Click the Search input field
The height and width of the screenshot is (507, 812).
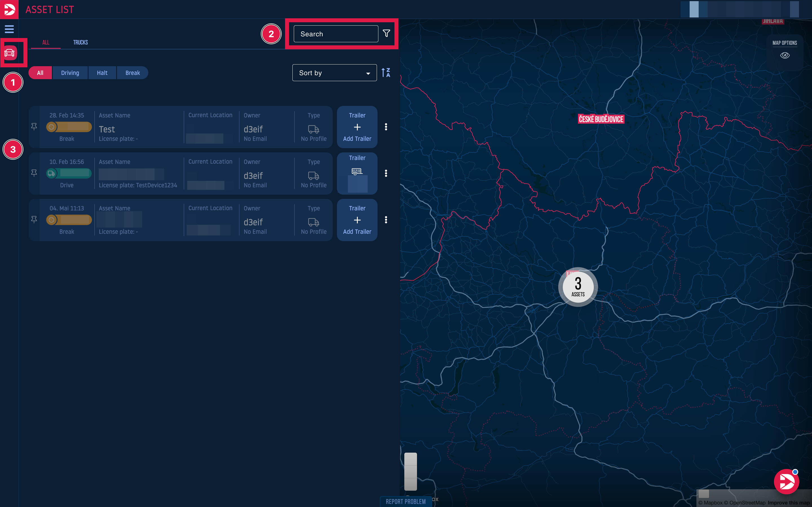(x=336, y=34)
